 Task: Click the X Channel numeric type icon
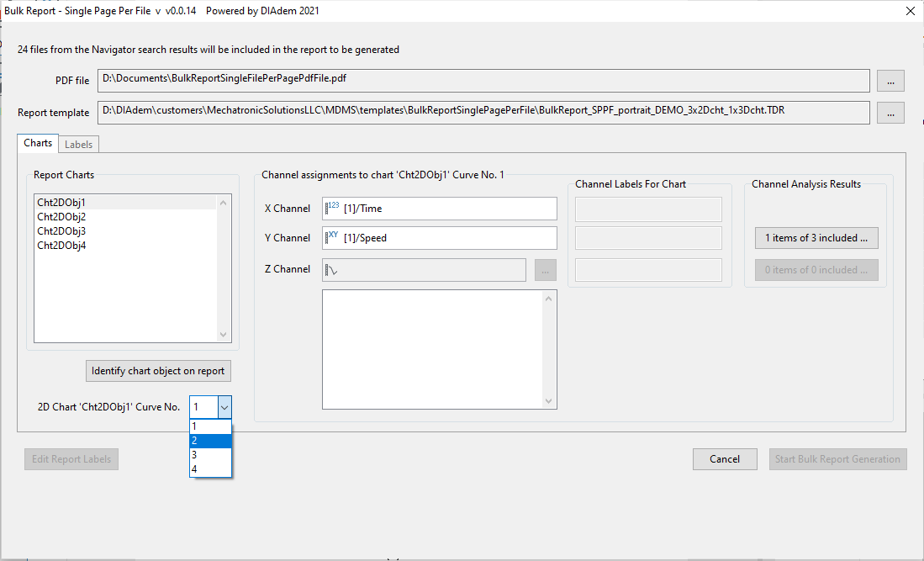pos(332,208)
